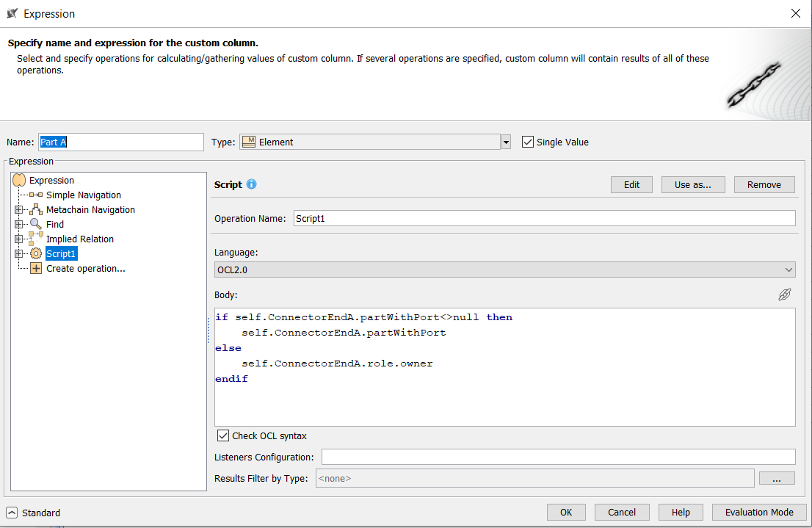Screen dimensions: 812x528
Task: Click the Find magnifier icon
Action: (x=36, y=225)
